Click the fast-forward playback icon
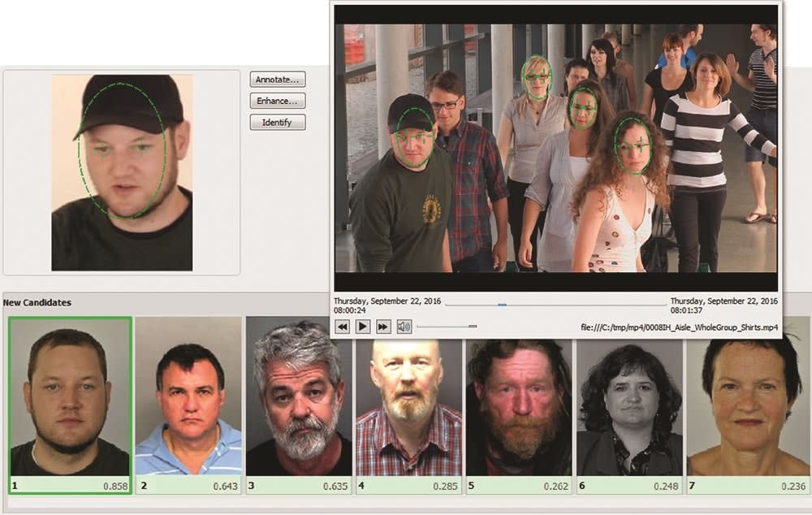Image resolution: width=812 pixels, height=515 pixels. (383, 327)
